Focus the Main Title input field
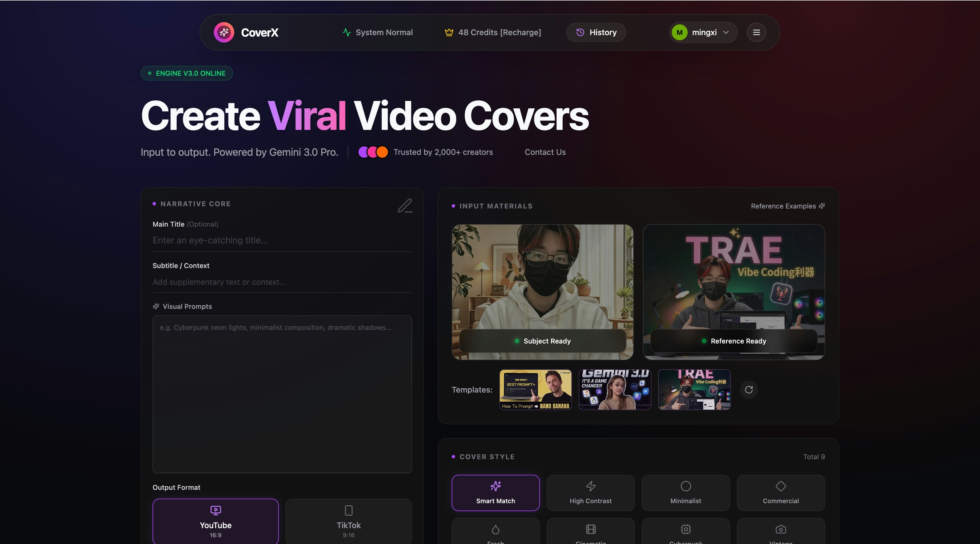Screen dimensions: 980x544 tap(282, 241)
